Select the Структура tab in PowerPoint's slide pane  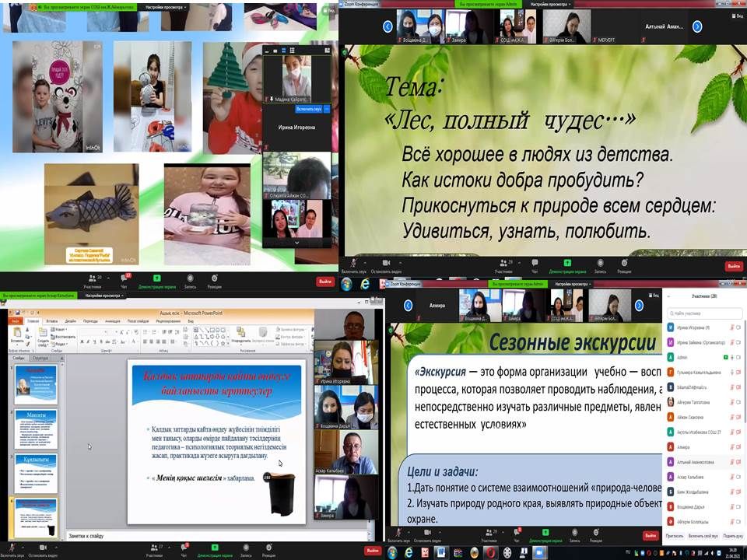(x=40, y=359)
